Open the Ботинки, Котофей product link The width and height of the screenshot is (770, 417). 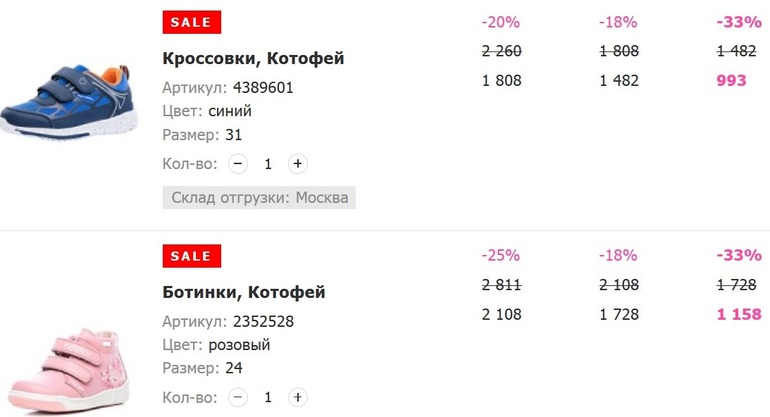(243, 293)
